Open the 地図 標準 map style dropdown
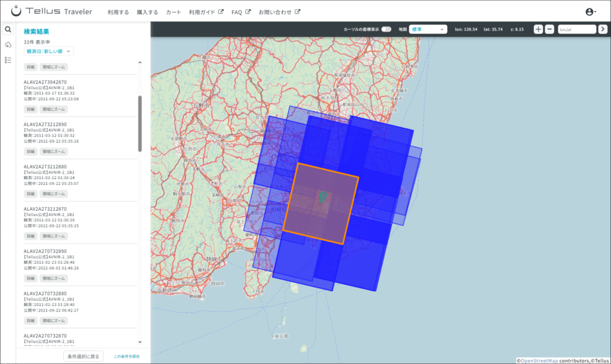Image resolution: width=611 pixels, height=364 pixels. (x=428, y=29)
